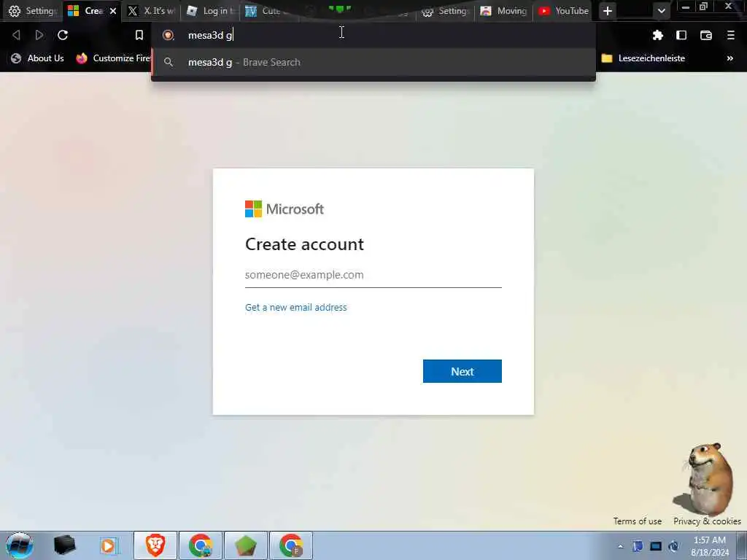Screen dimensions: 747x560
Task: Click the blue flag tray icon
Action: 638,546
